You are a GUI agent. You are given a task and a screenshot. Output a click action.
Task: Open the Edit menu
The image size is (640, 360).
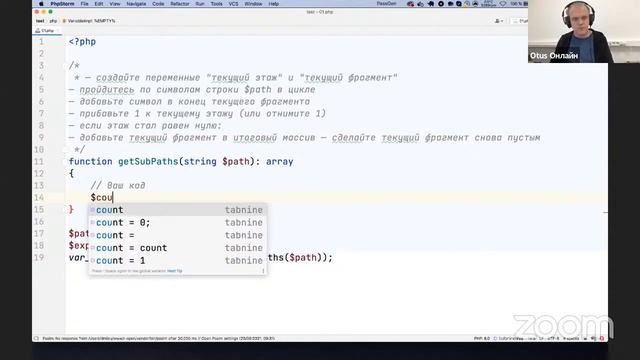(x=99, y=4)
